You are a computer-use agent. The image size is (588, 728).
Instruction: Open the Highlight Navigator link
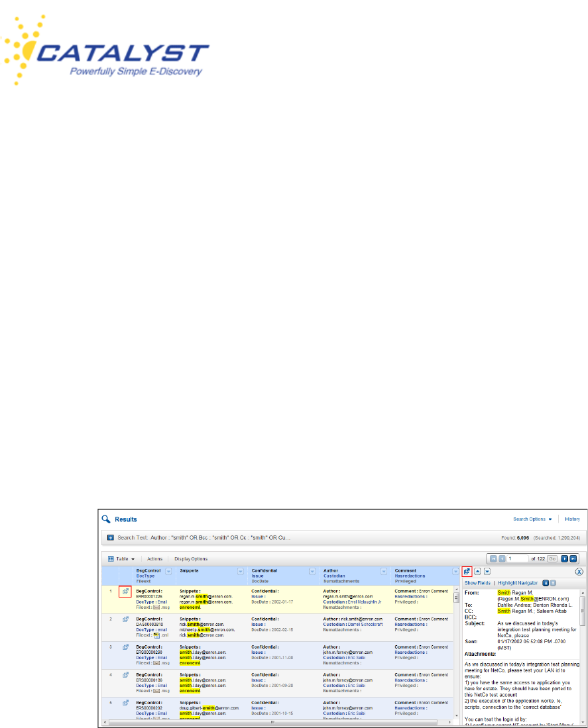coord(518,583)
